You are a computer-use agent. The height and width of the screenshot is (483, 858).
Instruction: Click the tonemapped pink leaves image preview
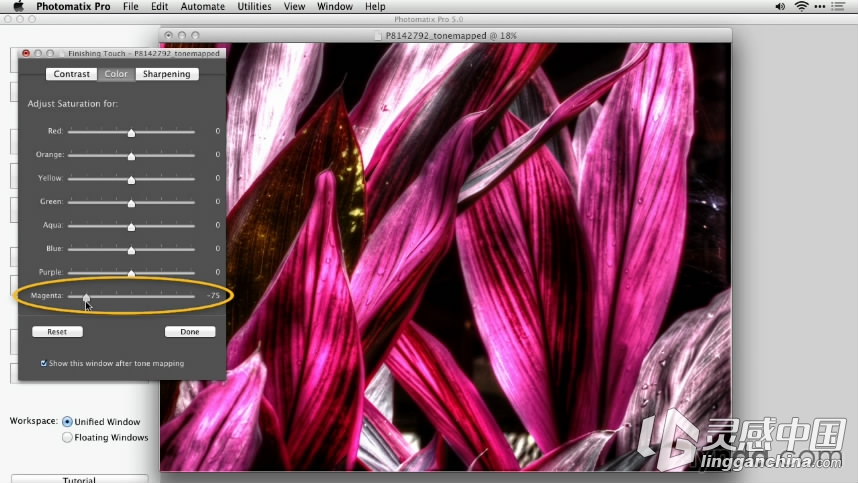coord(445,257)
